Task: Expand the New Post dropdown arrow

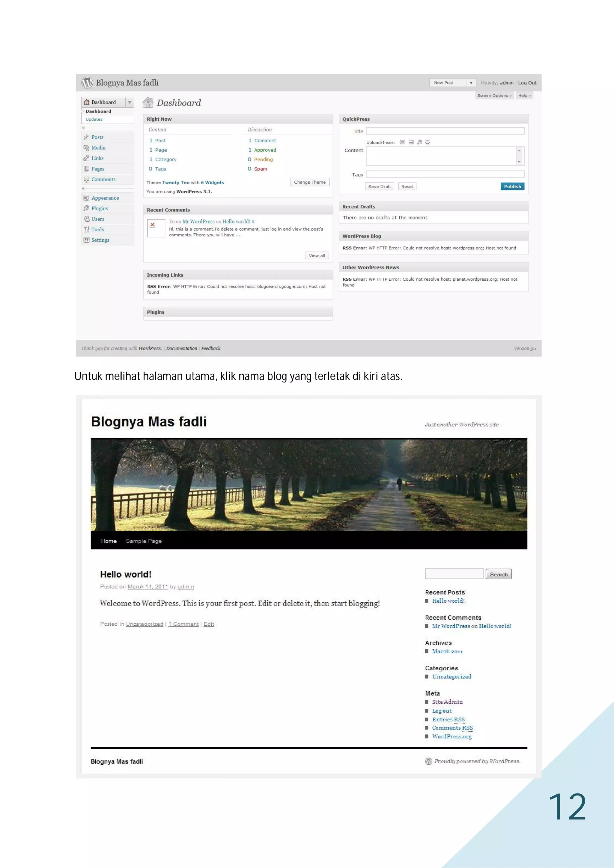Action: tap(471, 83)
